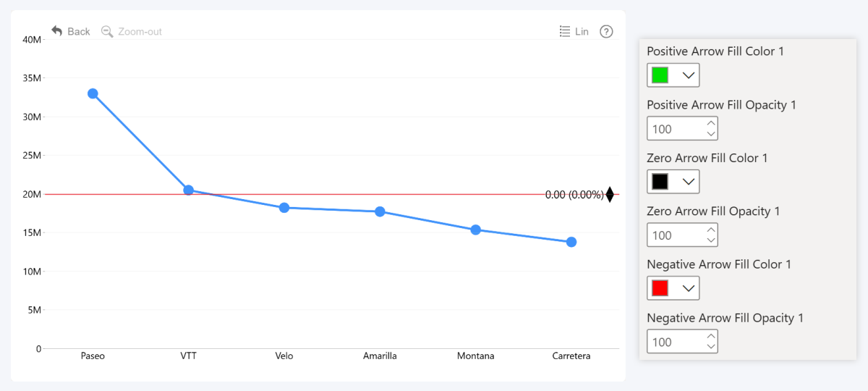Select the Paseo data point
Screen dimensions: 868x391
pos(93,93)
